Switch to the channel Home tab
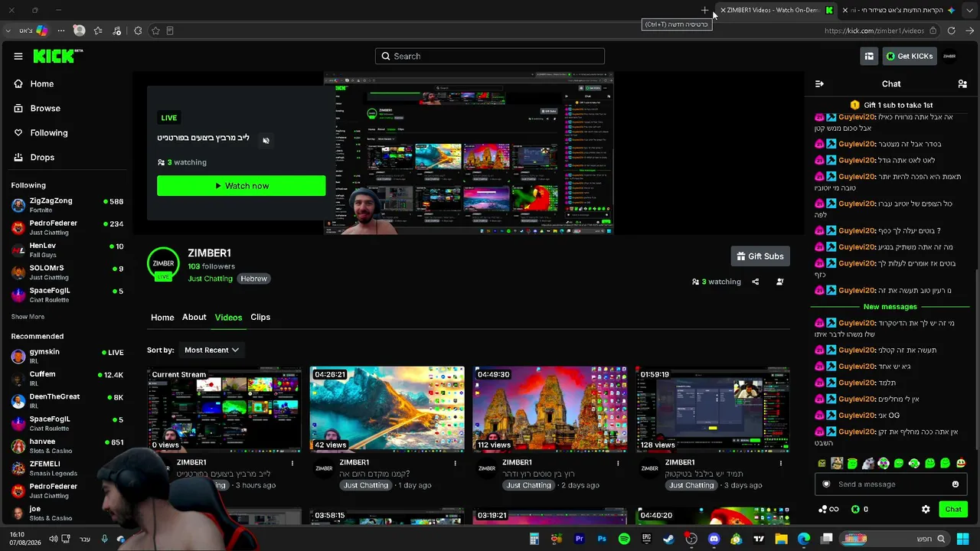 162,318
